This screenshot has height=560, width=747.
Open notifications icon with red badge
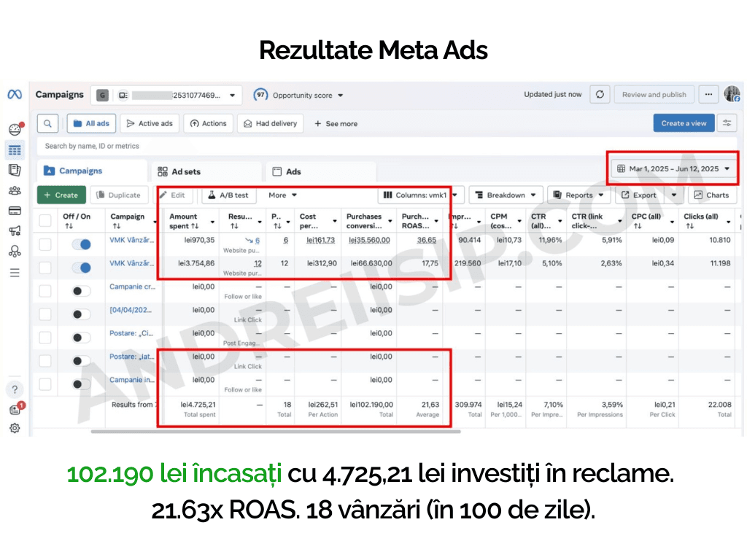click(16, 409)
